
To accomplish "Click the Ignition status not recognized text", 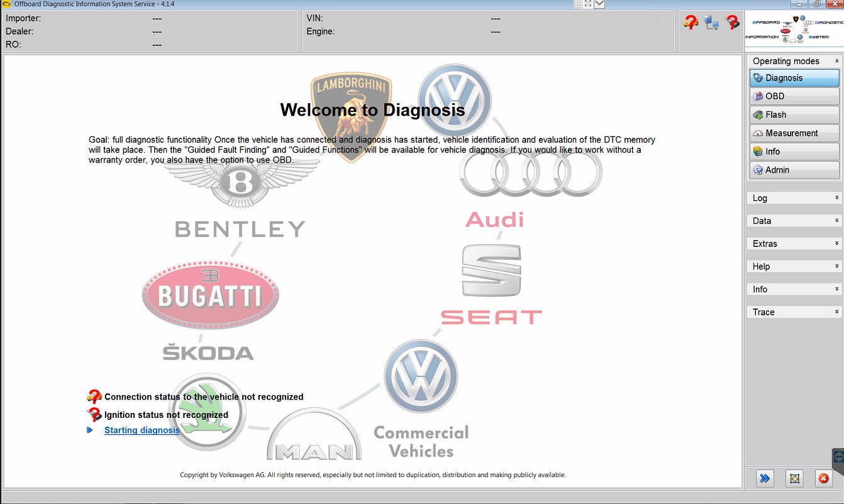I will click(166, 415).
